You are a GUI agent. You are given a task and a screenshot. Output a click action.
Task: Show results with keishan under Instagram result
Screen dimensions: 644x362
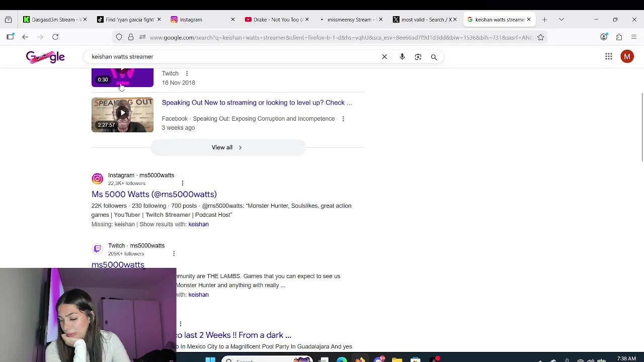coord(198,224)
